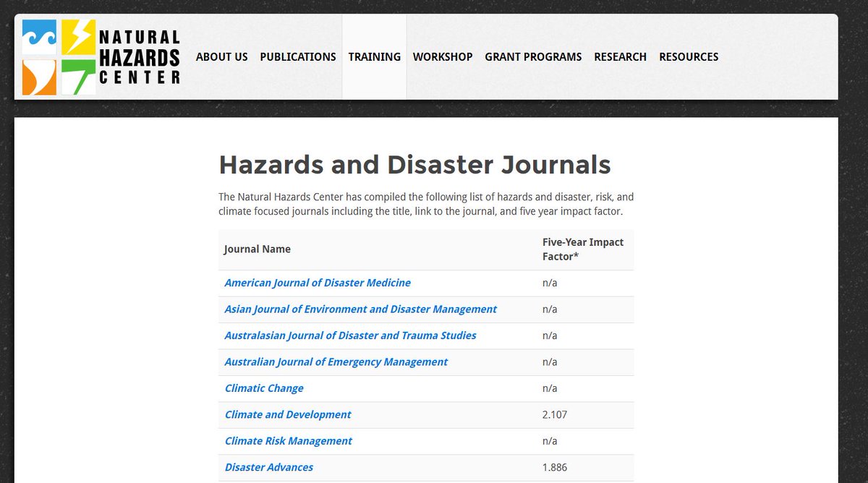Open American Journal of Disaster Medicine link
Image resolution: width=868 pixels, height=483 pixels.
pyautogui.click(x=318, y=283)
